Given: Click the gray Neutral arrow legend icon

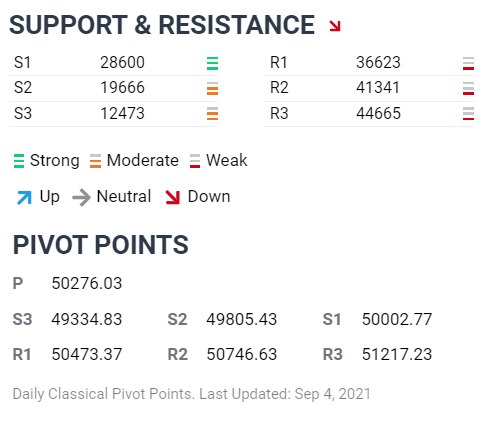Looking at the screenshot, I should tap(81, 197).
